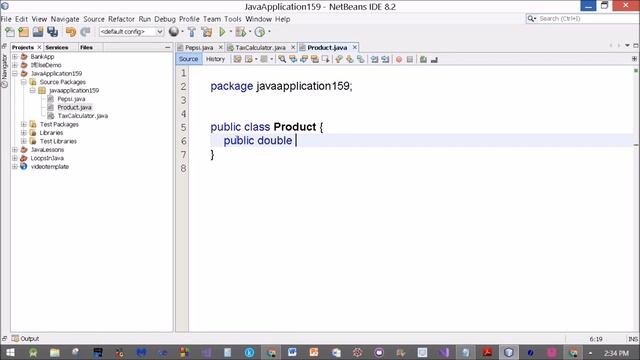
Task: Click the Redo toolbar icon
Action: [85, 32]
